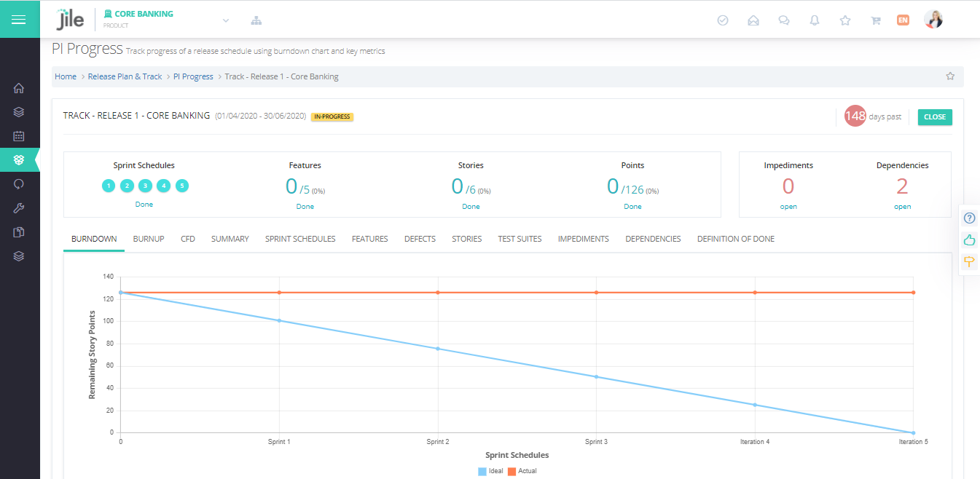Click the Points 0/126 metric
The image size is (980, 479).
coord(632,187)
